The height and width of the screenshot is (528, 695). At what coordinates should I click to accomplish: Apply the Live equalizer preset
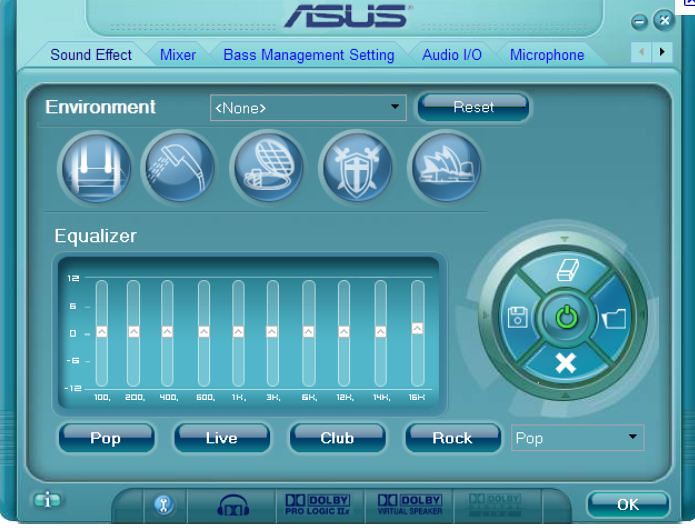222,438
